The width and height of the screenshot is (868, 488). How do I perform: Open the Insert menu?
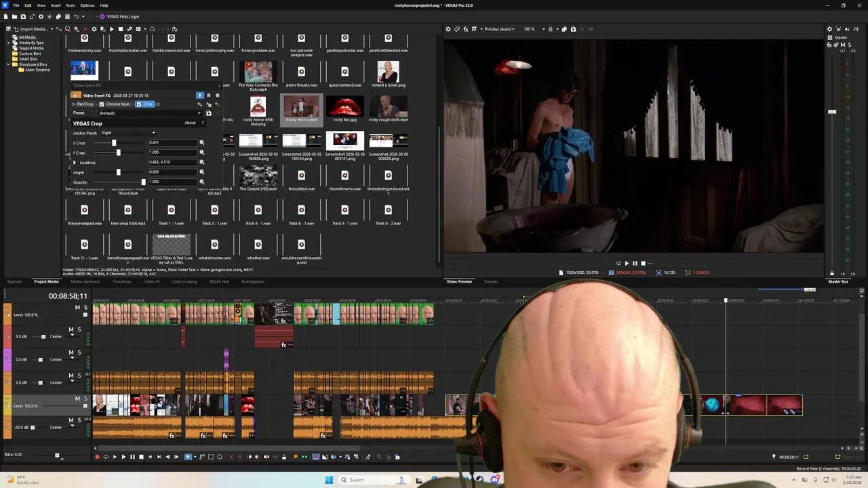(56, 5)
